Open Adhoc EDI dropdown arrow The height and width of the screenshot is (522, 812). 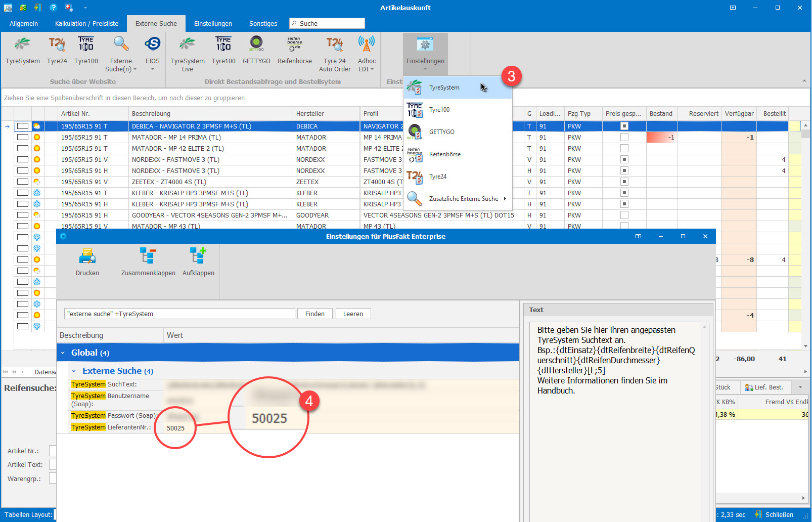tap(372, 69)
